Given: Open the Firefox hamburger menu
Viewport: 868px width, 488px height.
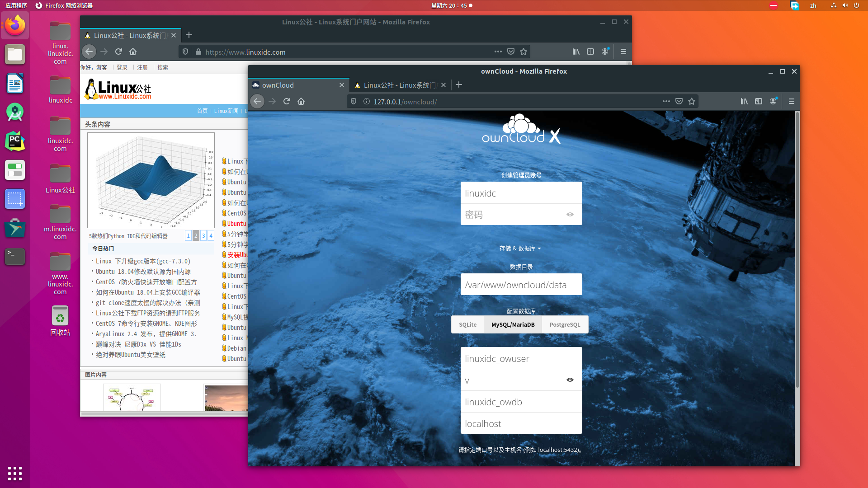Looking at the screenshot, I should (792, 101).
